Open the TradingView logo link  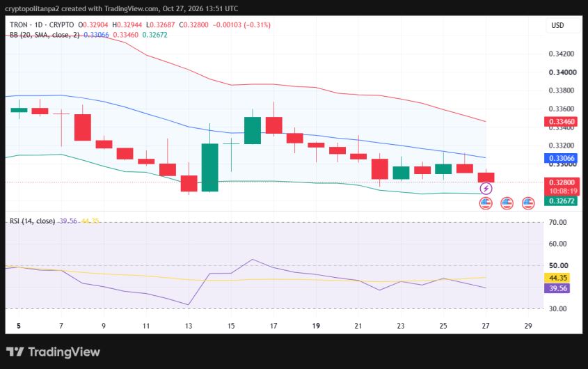(x=53, y=352)
